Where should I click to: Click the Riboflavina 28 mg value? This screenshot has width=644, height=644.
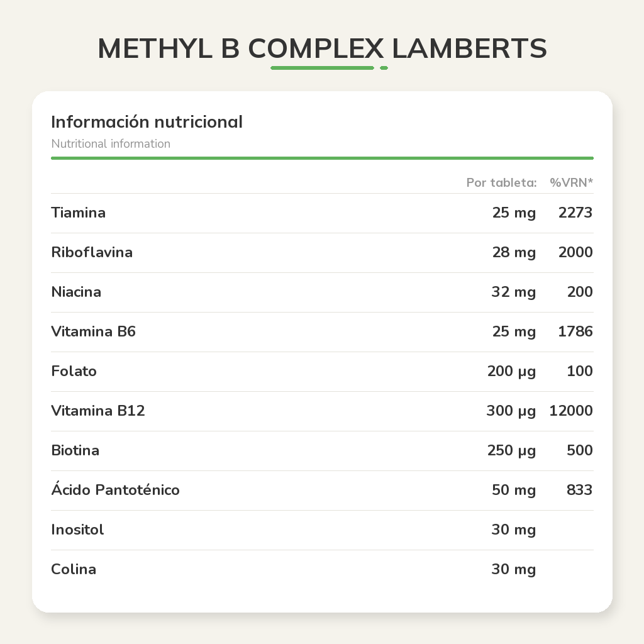coord(514,252)
